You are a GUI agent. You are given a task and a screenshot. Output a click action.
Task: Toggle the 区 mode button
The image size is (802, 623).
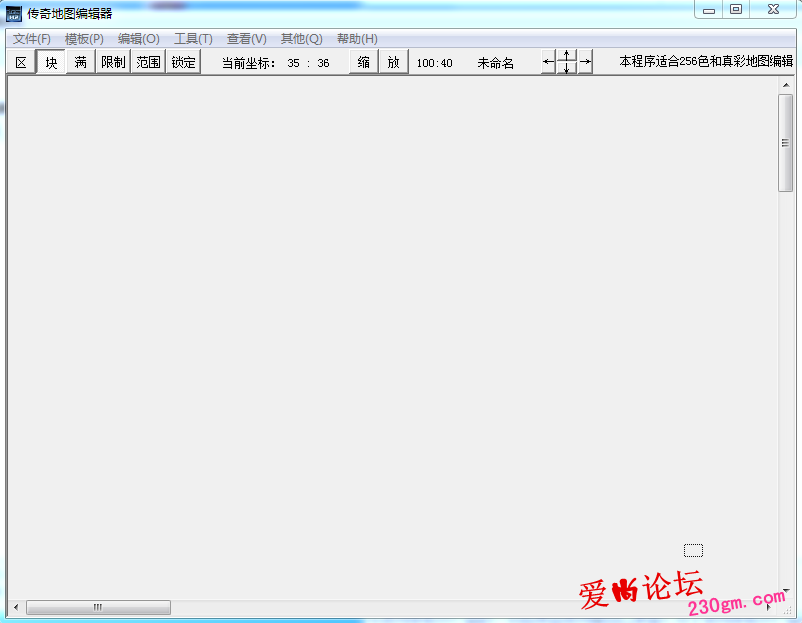[x=21, y=62]
